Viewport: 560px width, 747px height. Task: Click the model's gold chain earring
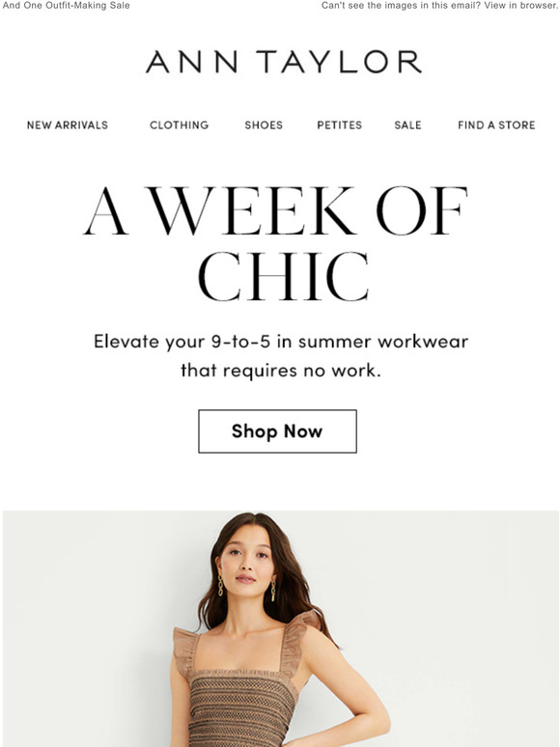221,586
